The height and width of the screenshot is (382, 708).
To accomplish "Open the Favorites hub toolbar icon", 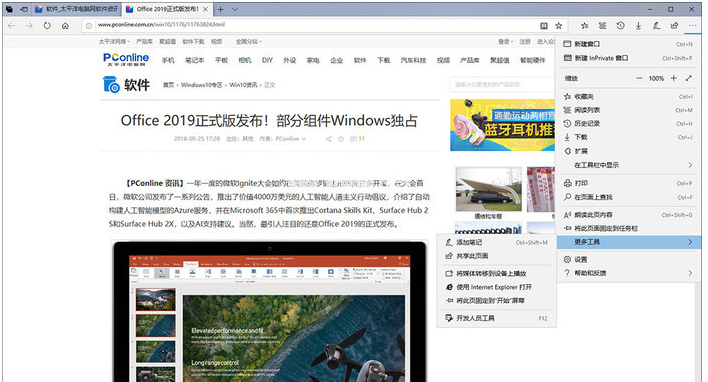I will (585, 26).
